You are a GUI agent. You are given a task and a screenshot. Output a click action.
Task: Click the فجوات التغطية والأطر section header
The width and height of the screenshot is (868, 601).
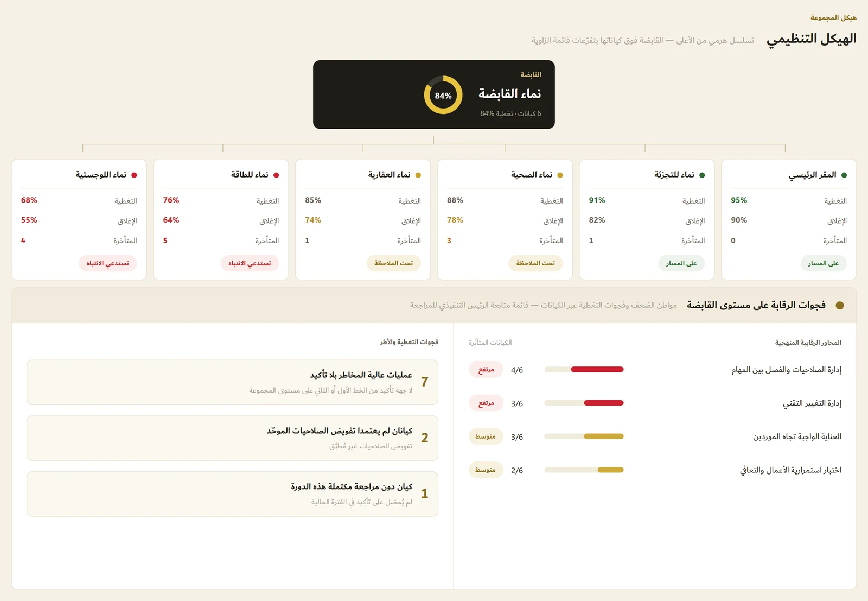(x=409, y=342)
